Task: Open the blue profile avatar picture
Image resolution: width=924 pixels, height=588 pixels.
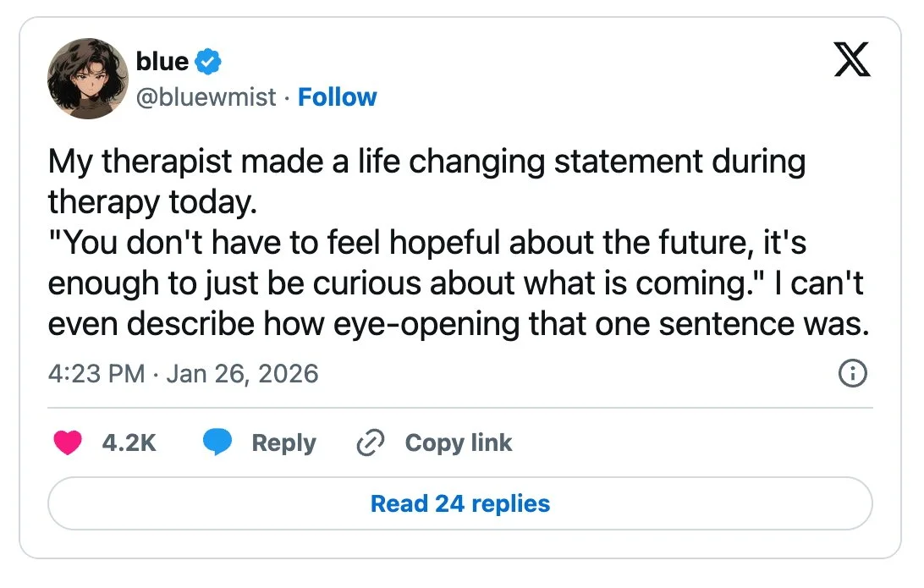Action: tap(88, 78)
